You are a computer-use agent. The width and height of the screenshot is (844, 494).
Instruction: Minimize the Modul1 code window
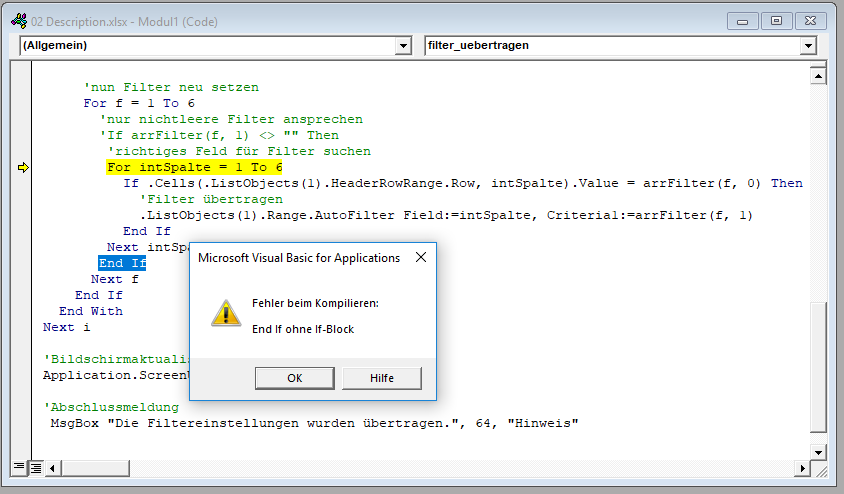744,20
